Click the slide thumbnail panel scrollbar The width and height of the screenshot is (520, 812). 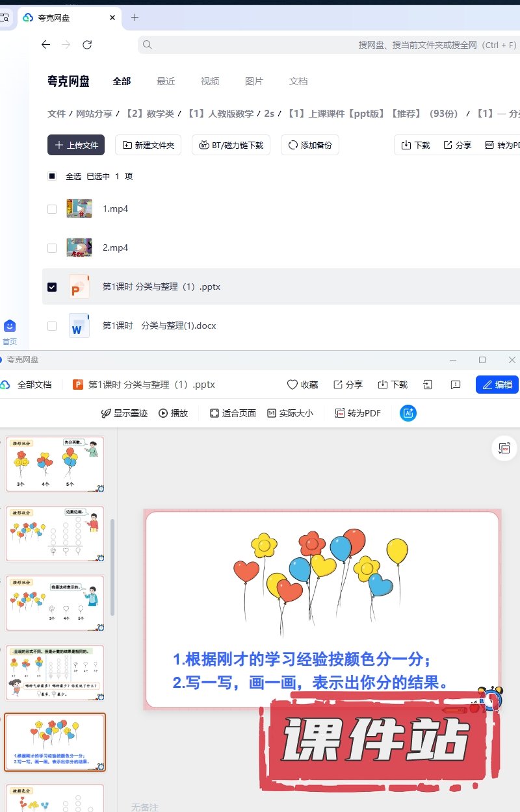112,566
